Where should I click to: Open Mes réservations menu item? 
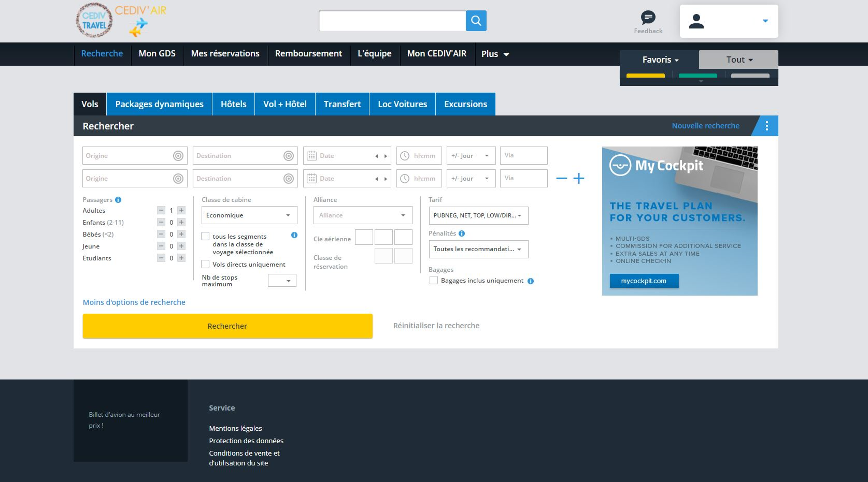tap(225, 54)
